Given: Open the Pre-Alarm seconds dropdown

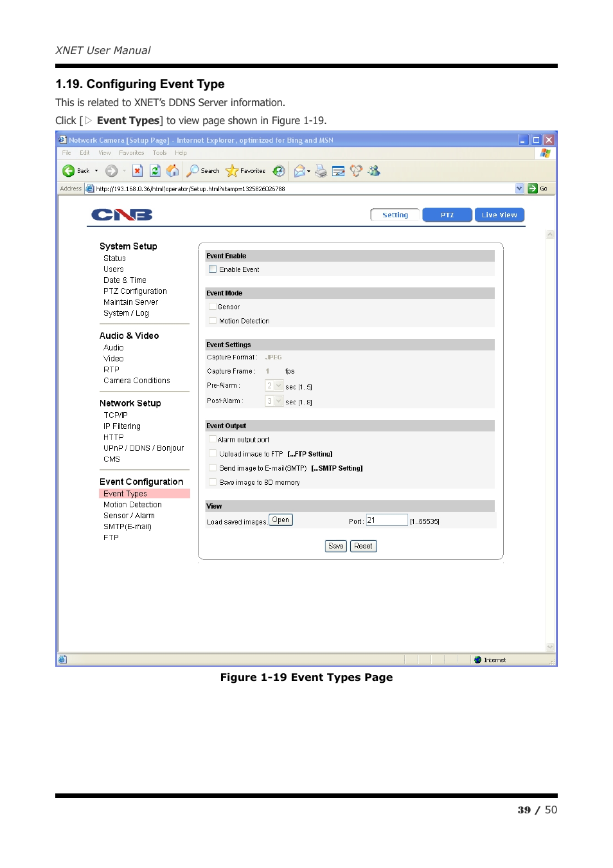Looking at the screenshot, I should coord(274,386).
